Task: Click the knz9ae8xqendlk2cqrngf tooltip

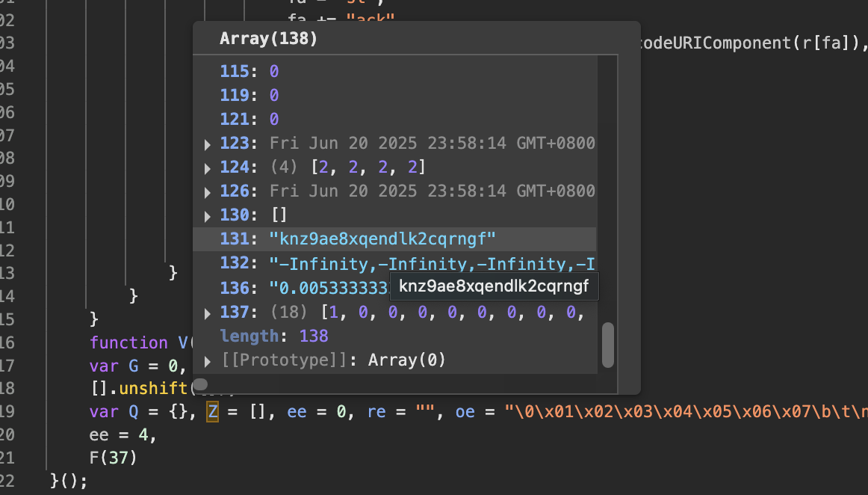Action: pos(493,286)
